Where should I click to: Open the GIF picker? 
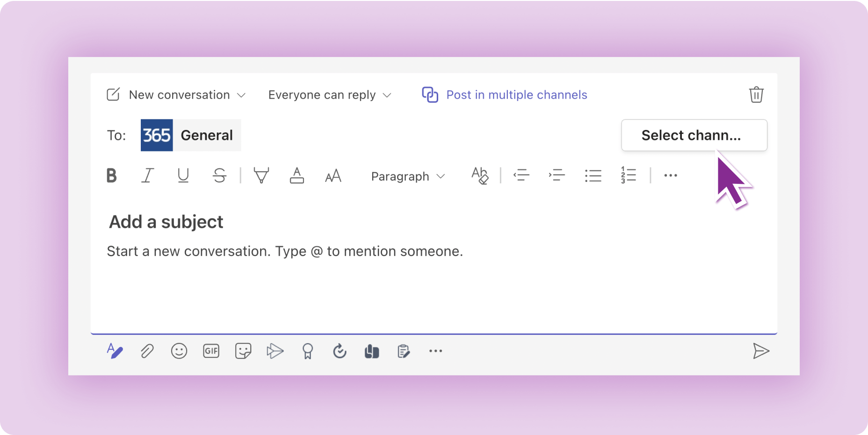pos(211,351)
